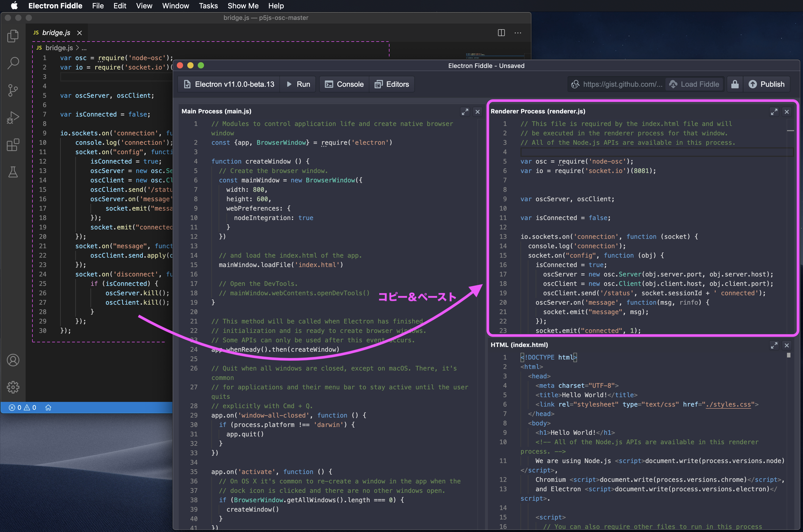Open the Tasks menu in menu bar
Viewport: 803px width, 532px height.
pos(208,6)
